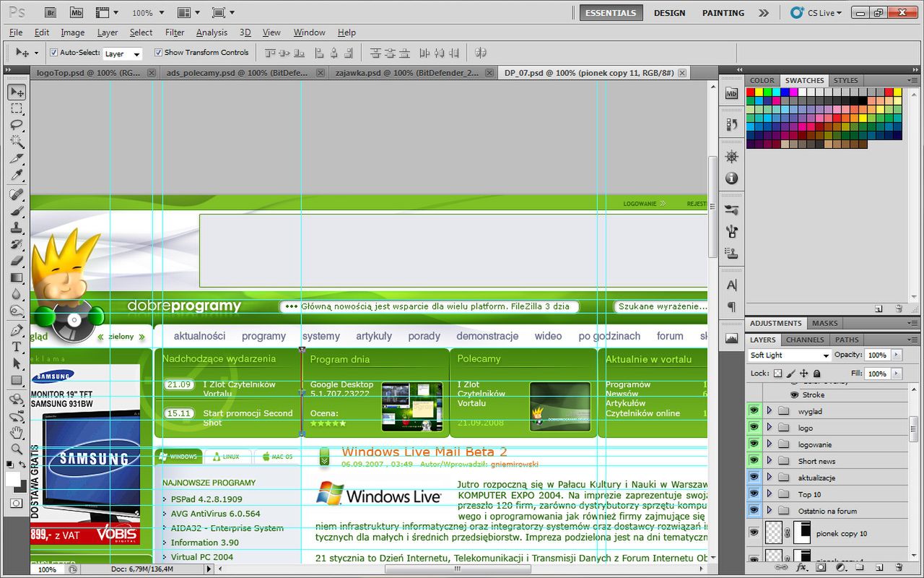924x578 pixels.
Task: Open the Fill slider arrow
Action: pyautogui.click(x=897, y=374)
